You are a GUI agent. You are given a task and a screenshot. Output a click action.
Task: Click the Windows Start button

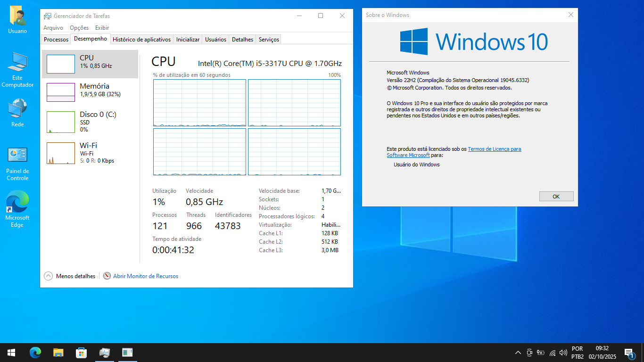[x=11, y=352]
